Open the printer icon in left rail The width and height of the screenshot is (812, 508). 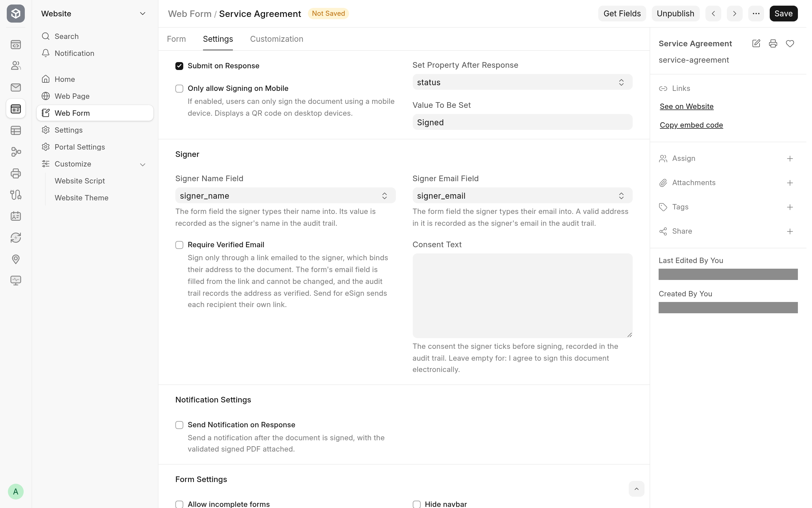(x=16, y=173)
